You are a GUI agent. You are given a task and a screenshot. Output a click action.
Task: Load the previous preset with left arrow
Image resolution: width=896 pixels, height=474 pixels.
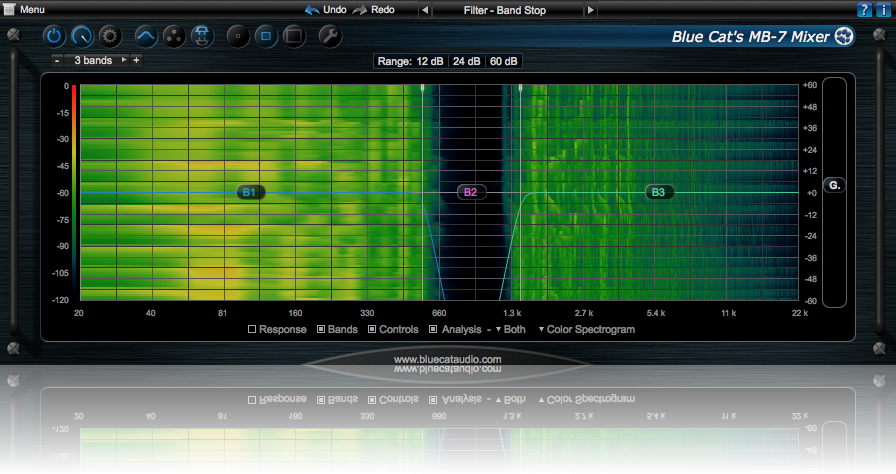(425, 10)
